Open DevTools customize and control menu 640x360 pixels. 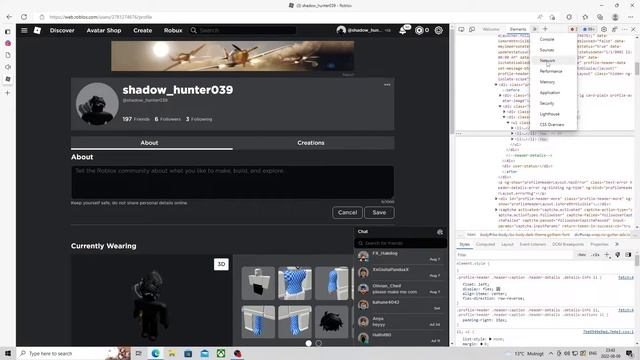625,29
